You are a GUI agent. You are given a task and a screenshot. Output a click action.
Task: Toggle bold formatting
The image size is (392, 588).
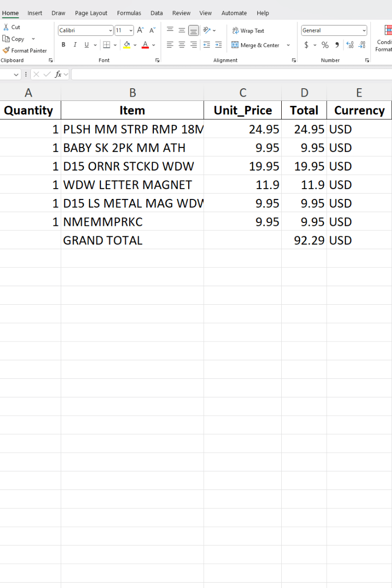(x=63, y=45)
